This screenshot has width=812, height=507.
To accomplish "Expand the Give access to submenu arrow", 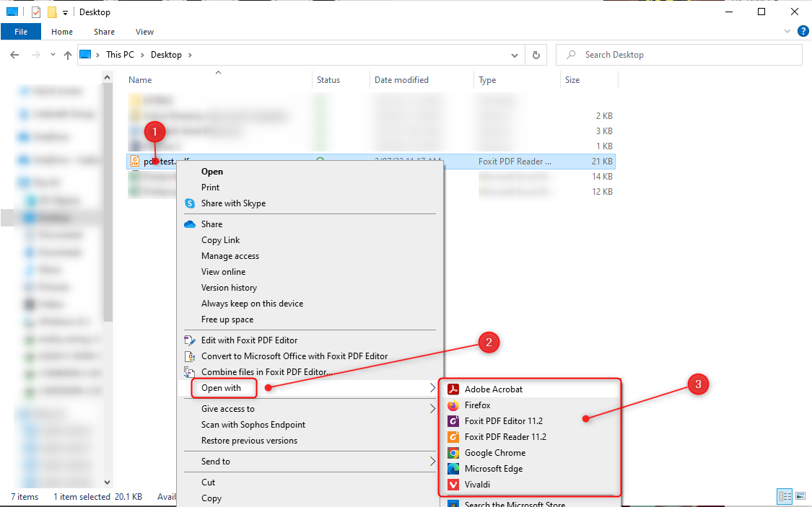I will coord(432,409).
